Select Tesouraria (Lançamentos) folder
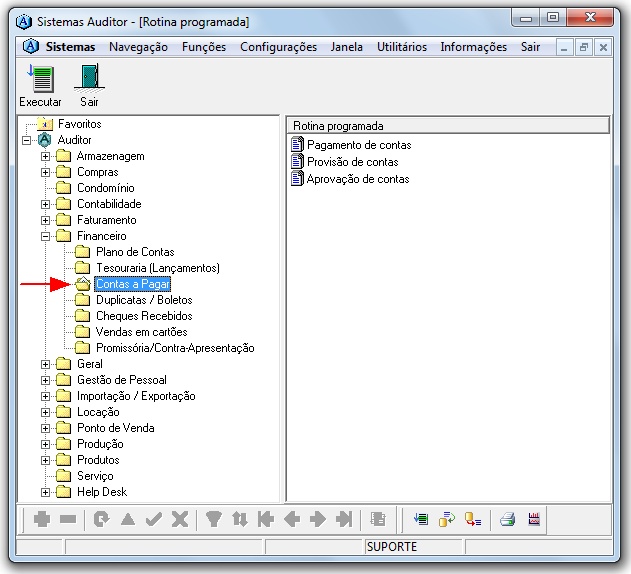 pyautogui.click(x=158, y=268)
